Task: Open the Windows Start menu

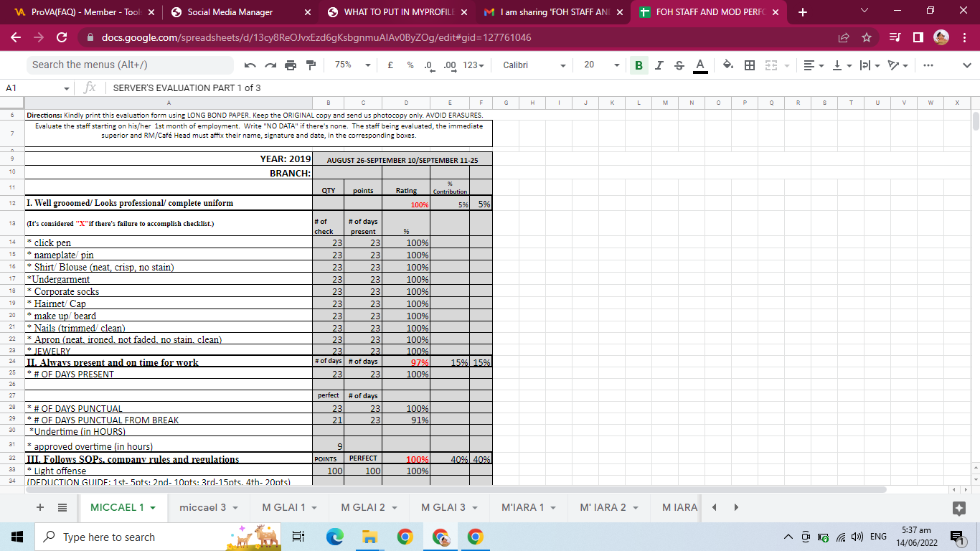Action: 17,537
